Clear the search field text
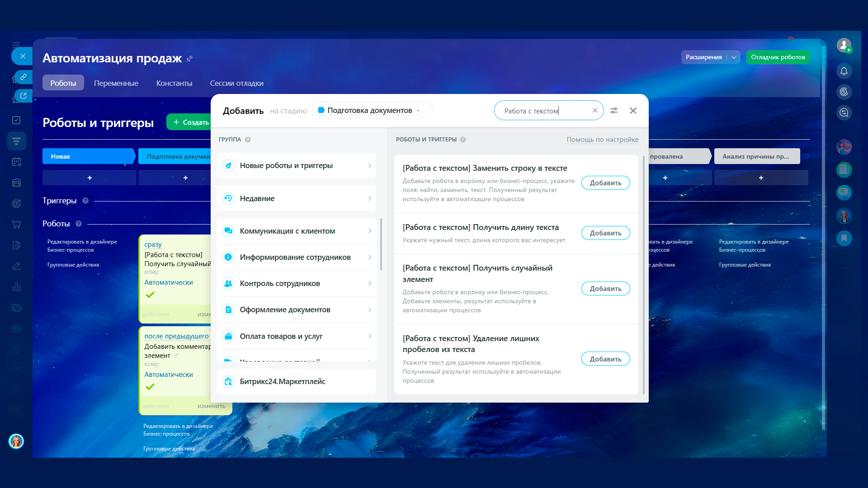 pos(595,111)
